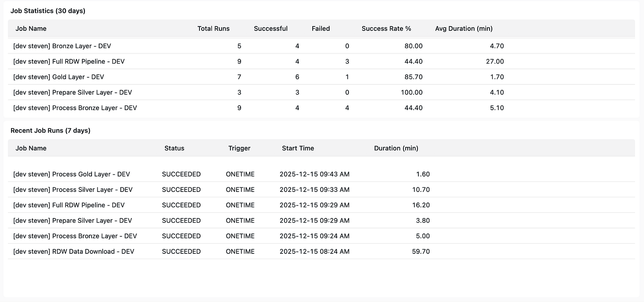Click SUCCEEDED status for Process Gold Layer run

tap(181, 174)
